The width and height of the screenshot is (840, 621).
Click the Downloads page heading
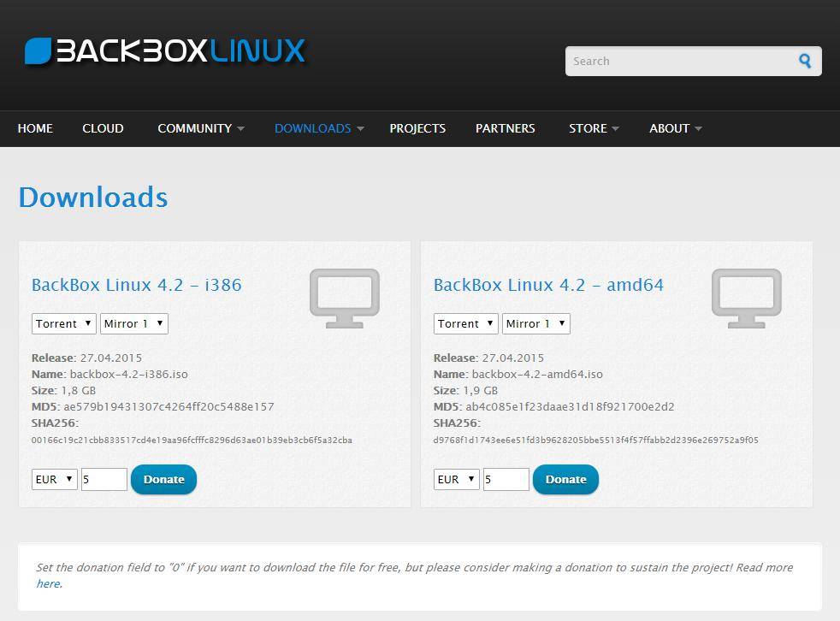point(93,198)
